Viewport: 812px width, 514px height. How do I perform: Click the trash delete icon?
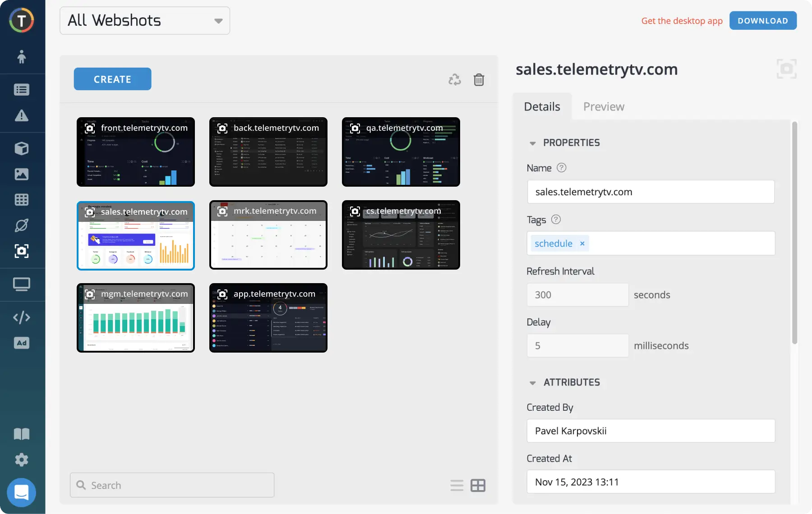tap(479, 80)
